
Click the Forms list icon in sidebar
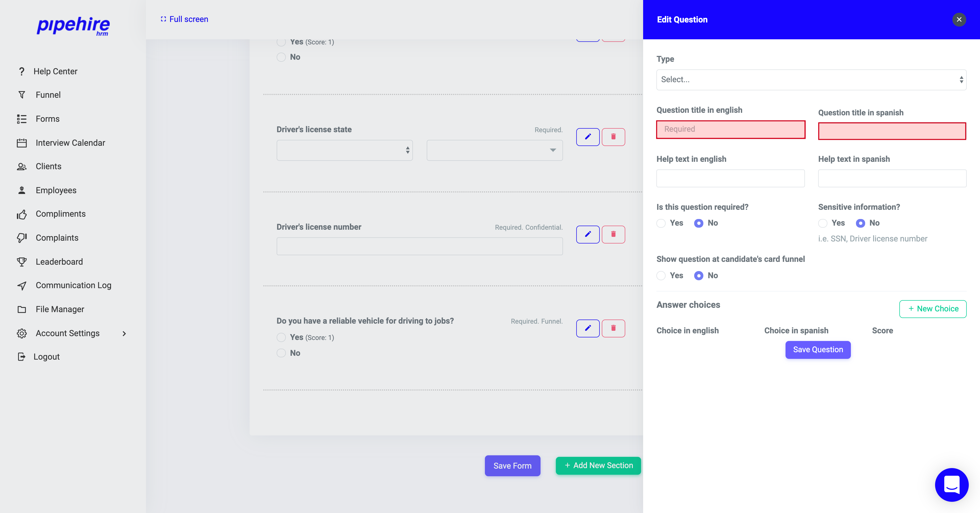tap(22, 119)
